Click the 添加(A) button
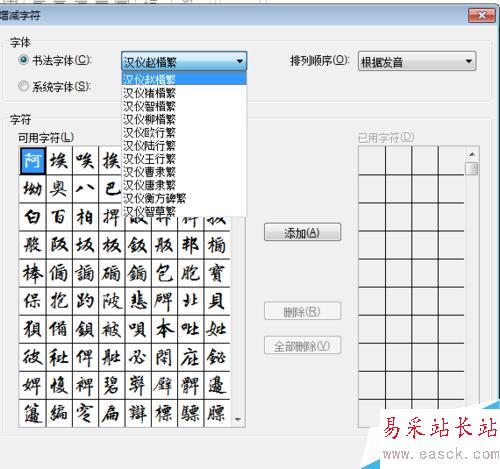This screenshot has height=469, width=500. tap(302, 232)
